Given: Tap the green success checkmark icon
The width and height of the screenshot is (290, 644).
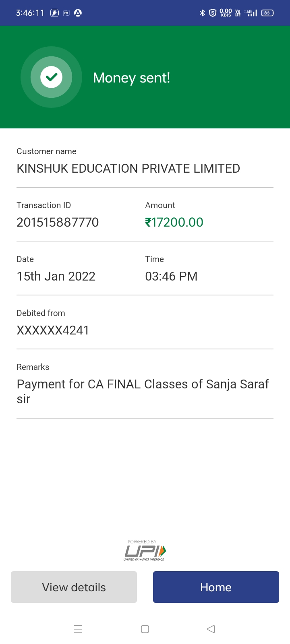Looking at the screenshot, I should pos(52,77).
